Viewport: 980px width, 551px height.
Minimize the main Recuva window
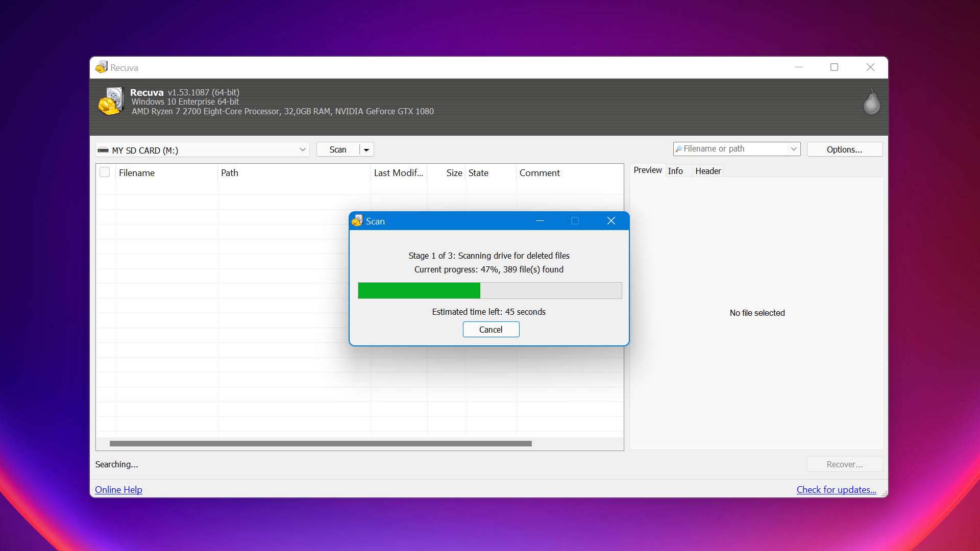(799, 67)
